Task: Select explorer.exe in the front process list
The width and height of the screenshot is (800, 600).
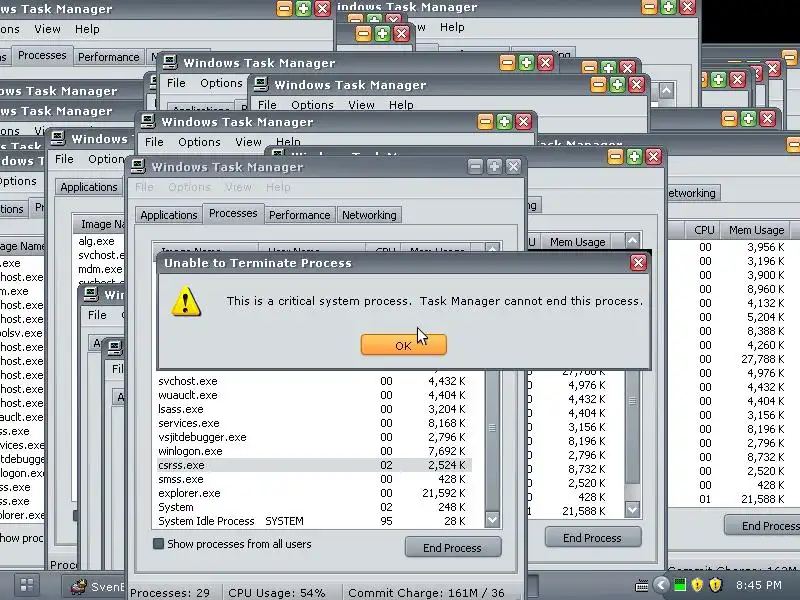Action: point(314,493)
